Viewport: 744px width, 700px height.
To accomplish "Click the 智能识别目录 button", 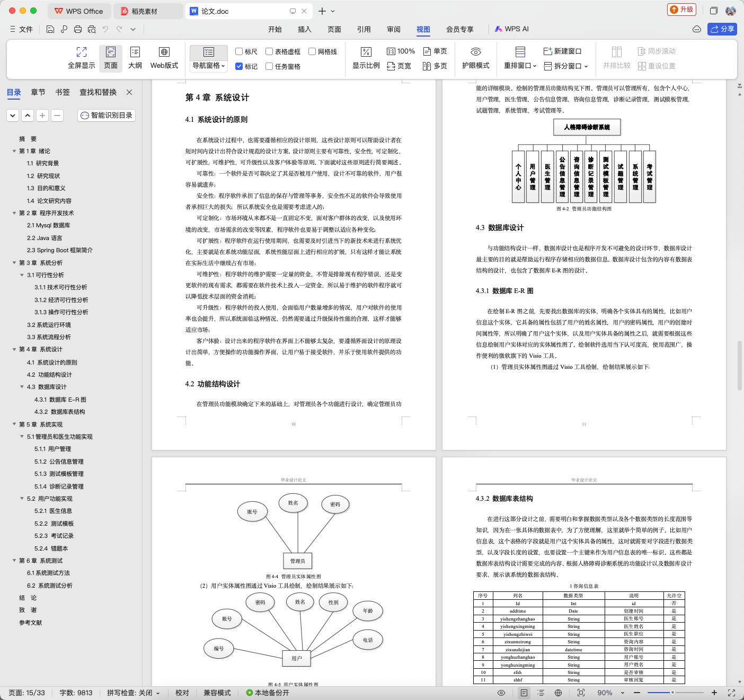I will tap(107, 115).
